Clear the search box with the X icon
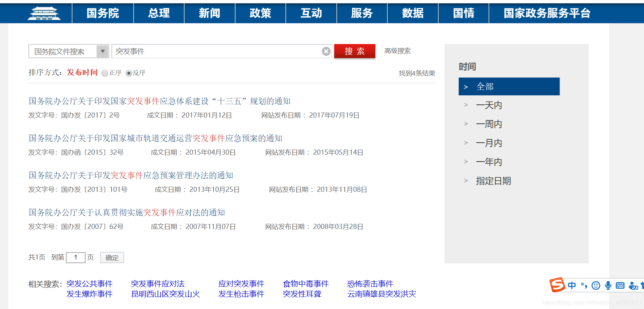This screenshot has height=309, width=644. (x=326, y=51)
